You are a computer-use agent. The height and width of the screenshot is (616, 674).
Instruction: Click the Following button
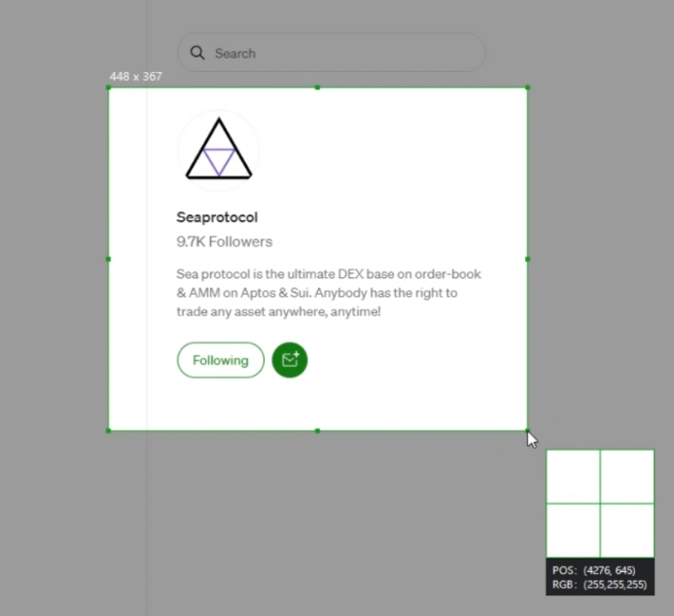click(221, 360)
